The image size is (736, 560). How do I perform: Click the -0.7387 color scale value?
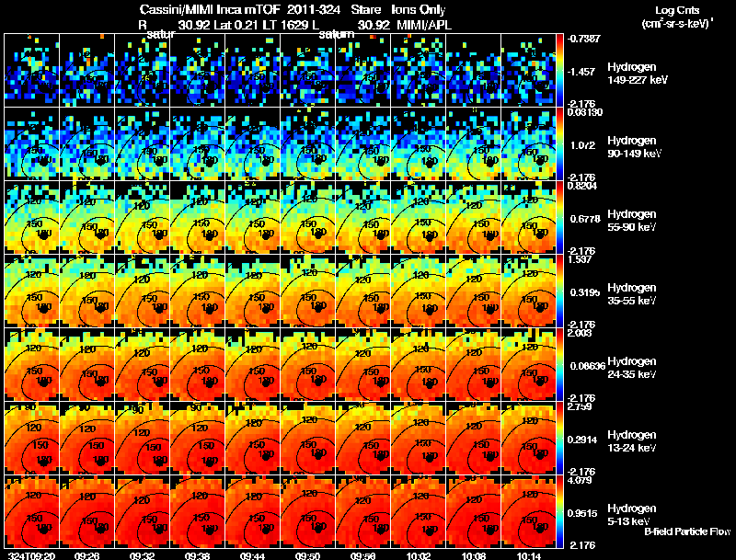point(583,39)
